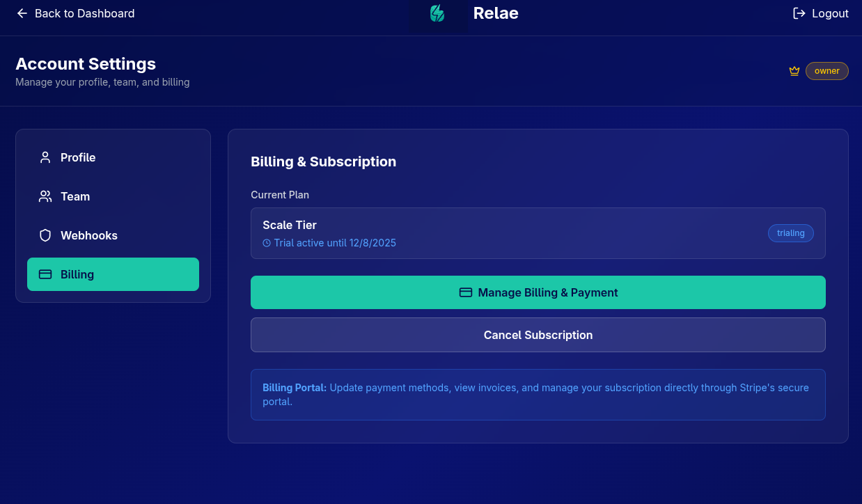Select the Profile person icon
Image resolution: width=862 pixels, height=504 pixels.
pos(45,157)
